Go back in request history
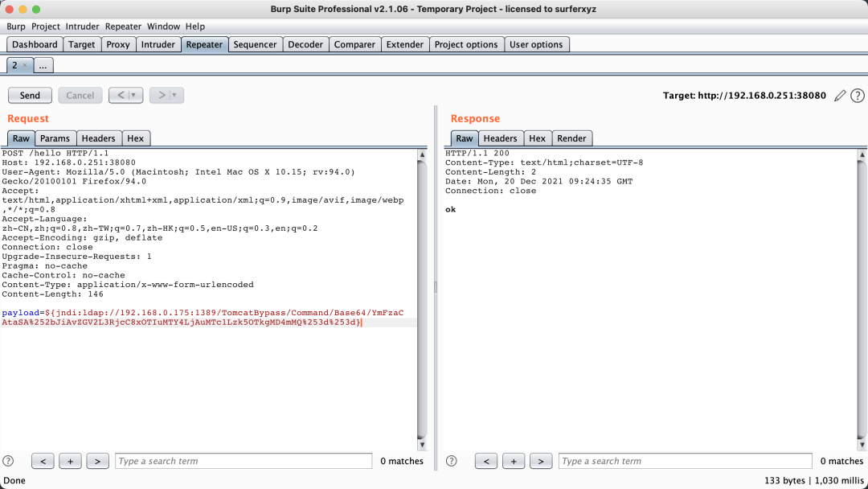The width and height of the screenshot is (868, 489). [120, 95]
